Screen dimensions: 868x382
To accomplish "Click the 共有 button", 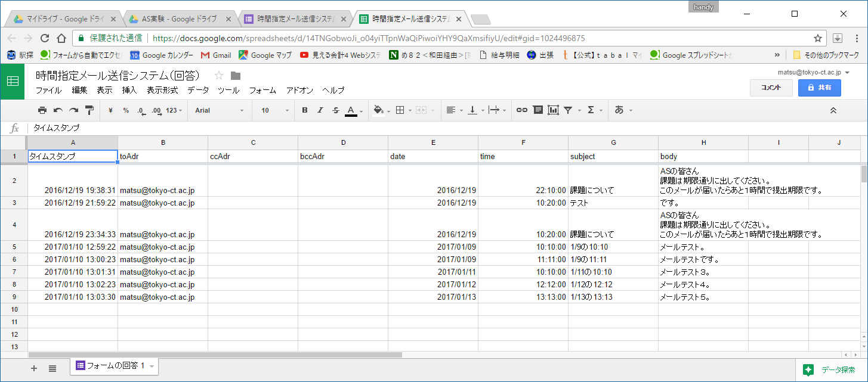I will point(819,88).
